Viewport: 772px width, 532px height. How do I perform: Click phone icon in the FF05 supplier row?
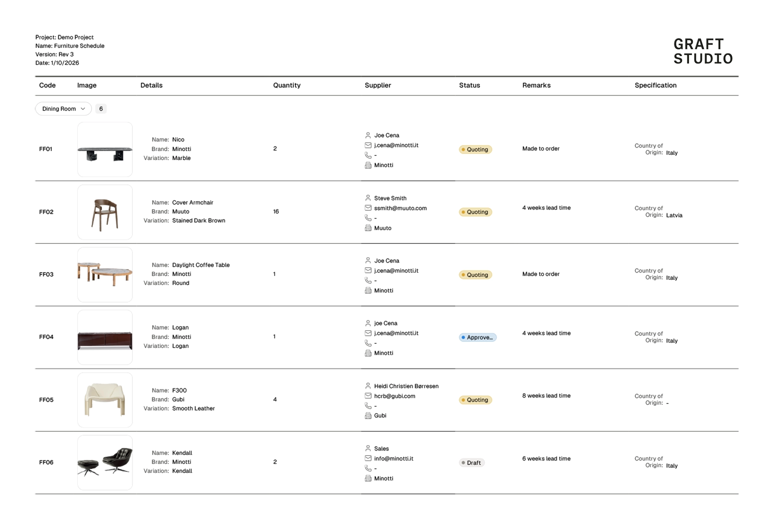coord(368,406)
